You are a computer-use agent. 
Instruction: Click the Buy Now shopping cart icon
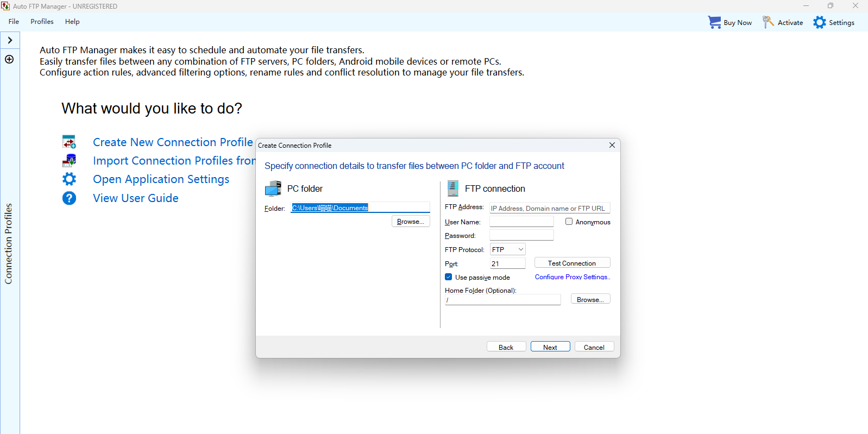tap(714, 22)
